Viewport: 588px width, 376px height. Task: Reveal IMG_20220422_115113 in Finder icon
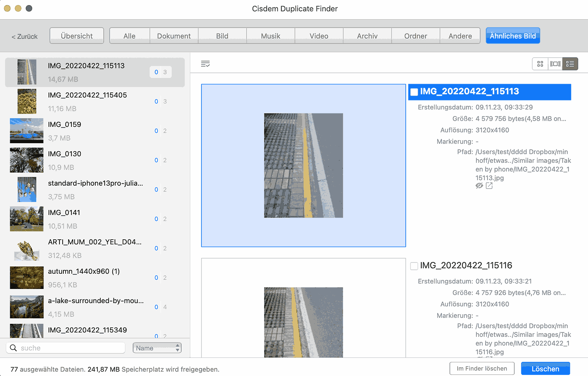(489, 186)
